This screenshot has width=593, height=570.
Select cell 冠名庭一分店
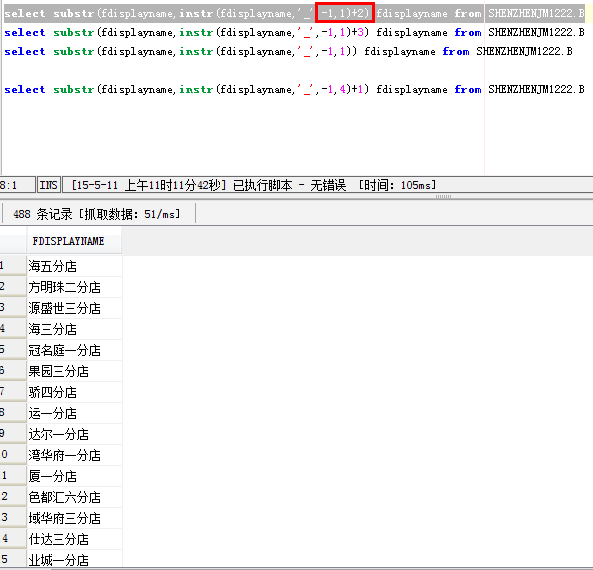pos(75,350)
